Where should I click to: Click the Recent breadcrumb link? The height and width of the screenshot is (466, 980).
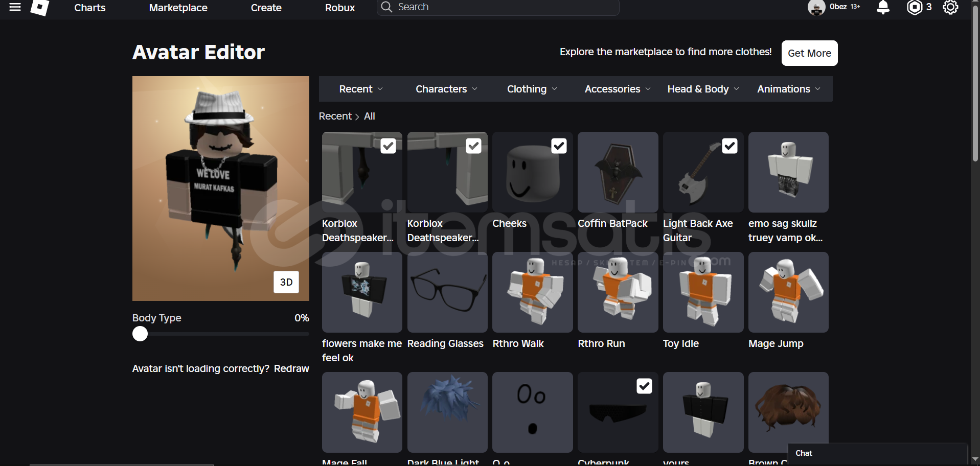click(335, 116)
